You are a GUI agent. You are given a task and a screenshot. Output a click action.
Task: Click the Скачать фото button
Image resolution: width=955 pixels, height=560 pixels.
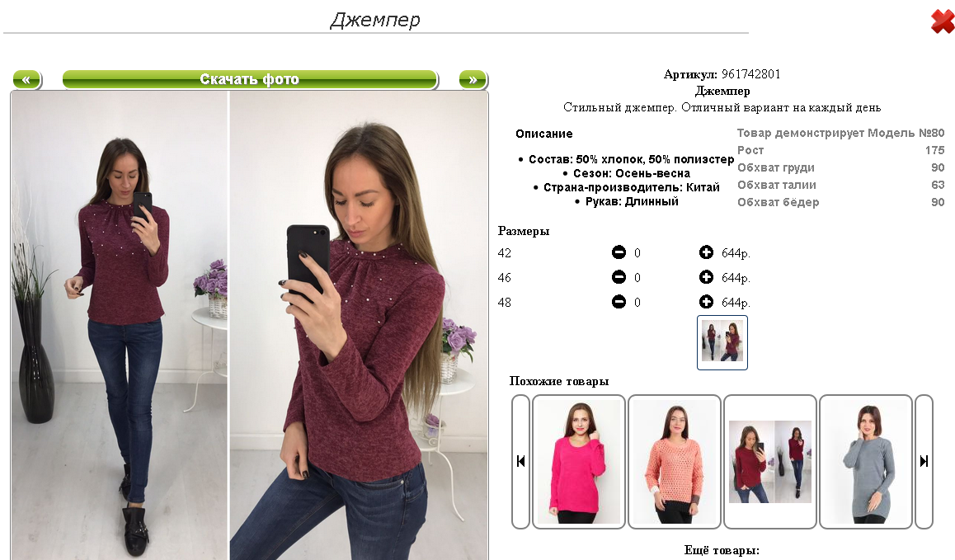(250, 79)
